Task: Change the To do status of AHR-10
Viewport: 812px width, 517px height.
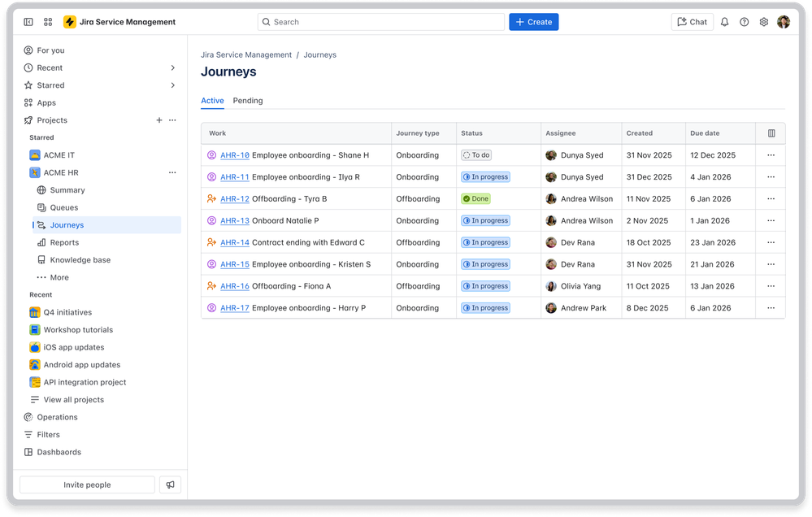Action: point(476,155)
